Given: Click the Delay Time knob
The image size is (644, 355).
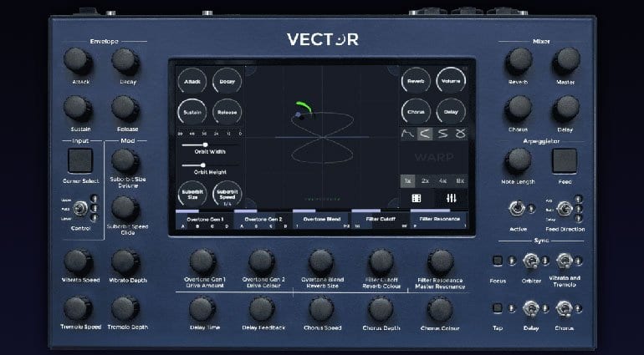Looking at the screenshot, I should point(202,309).
